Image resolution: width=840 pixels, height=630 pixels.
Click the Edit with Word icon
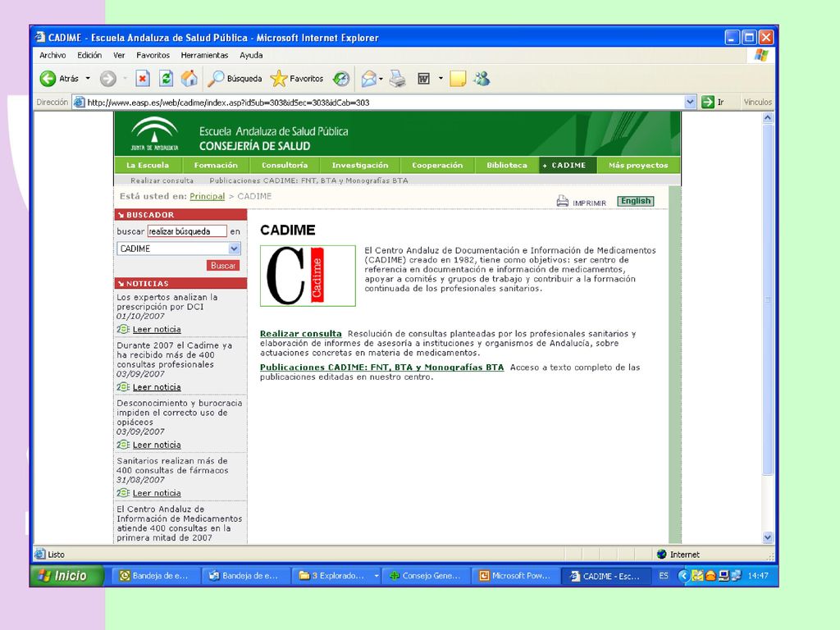pyautogui.click(x=424, y=79)
